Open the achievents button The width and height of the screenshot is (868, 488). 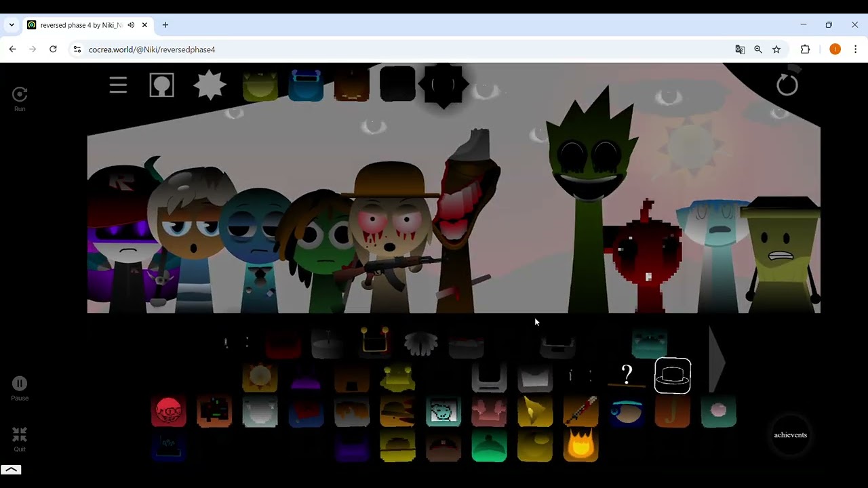(791, 435)
